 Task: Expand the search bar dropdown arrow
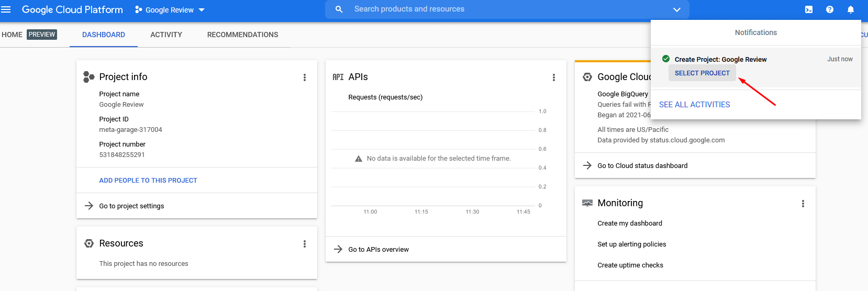(x=676, y=9)
